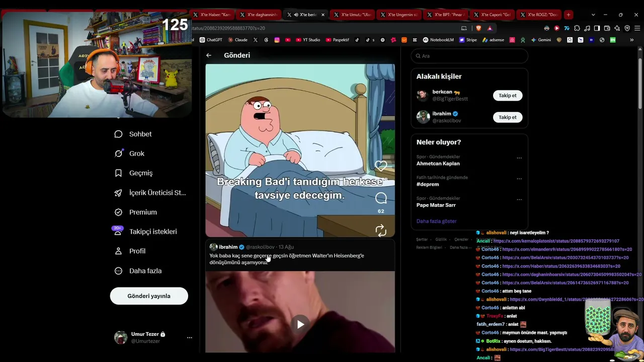Open the Instagram bookmark icon
The width and height of the screenshot is (644, 362).
277,40
